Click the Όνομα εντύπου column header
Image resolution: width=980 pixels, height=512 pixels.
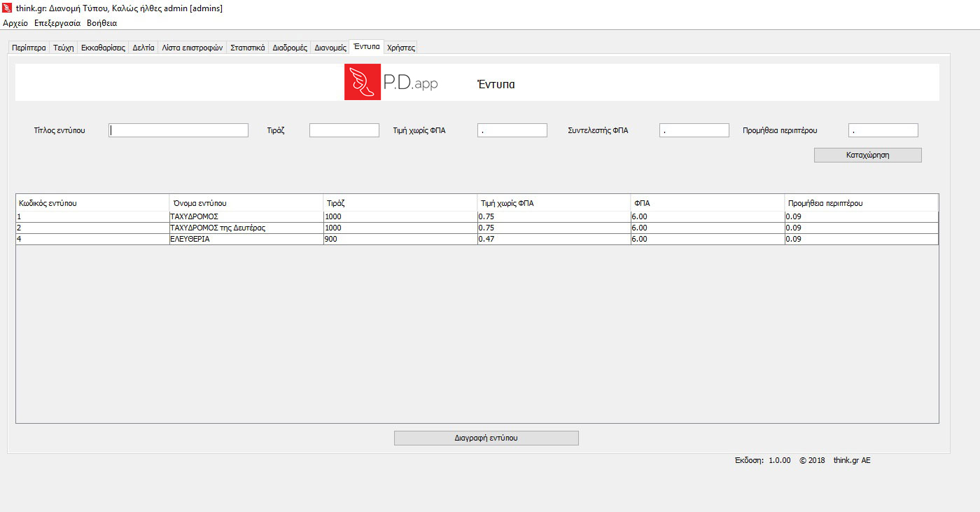pos(246,203)
